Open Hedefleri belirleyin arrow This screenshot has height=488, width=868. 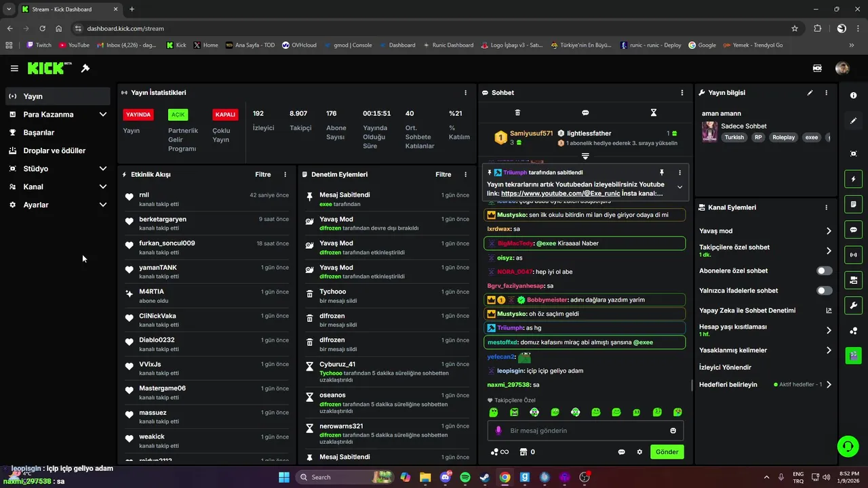tap(829, 384)
